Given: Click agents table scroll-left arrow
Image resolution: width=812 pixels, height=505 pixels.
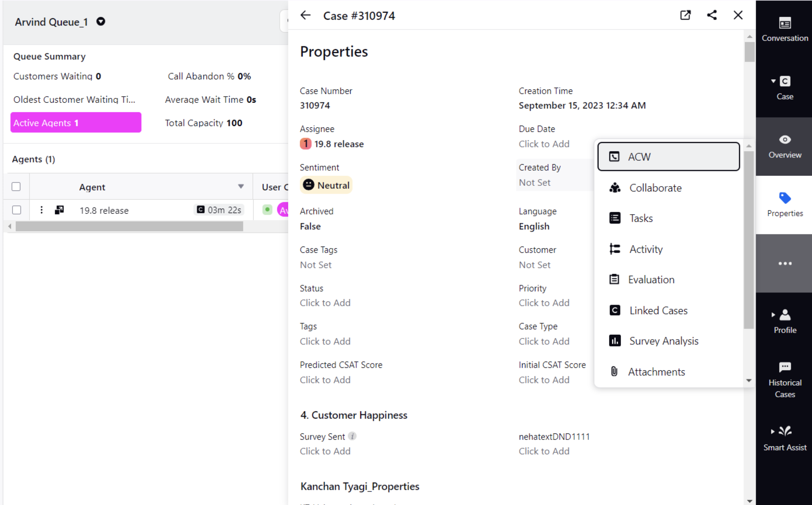Looking at the screenshot, I should (10, 226).
